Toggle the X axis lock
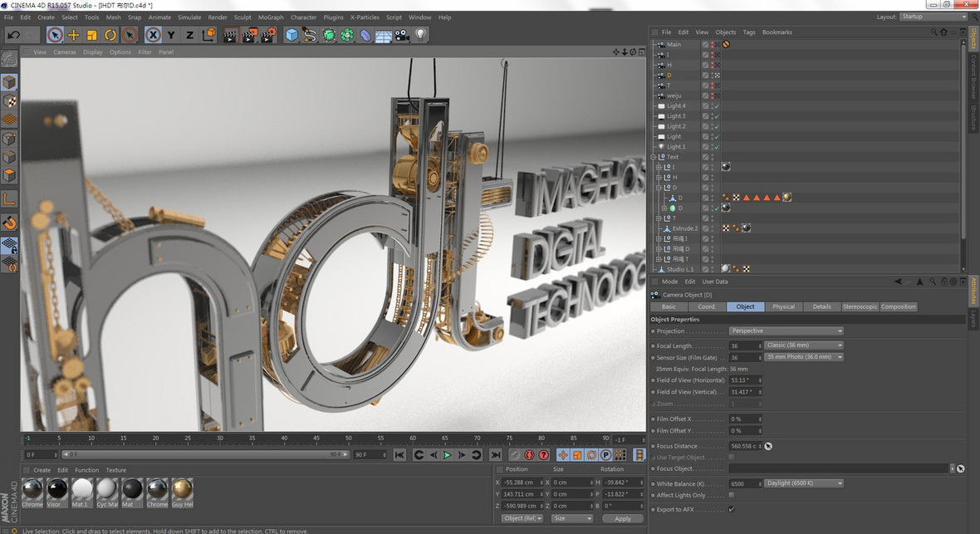The image size is (980, 534). pos(152,35)
